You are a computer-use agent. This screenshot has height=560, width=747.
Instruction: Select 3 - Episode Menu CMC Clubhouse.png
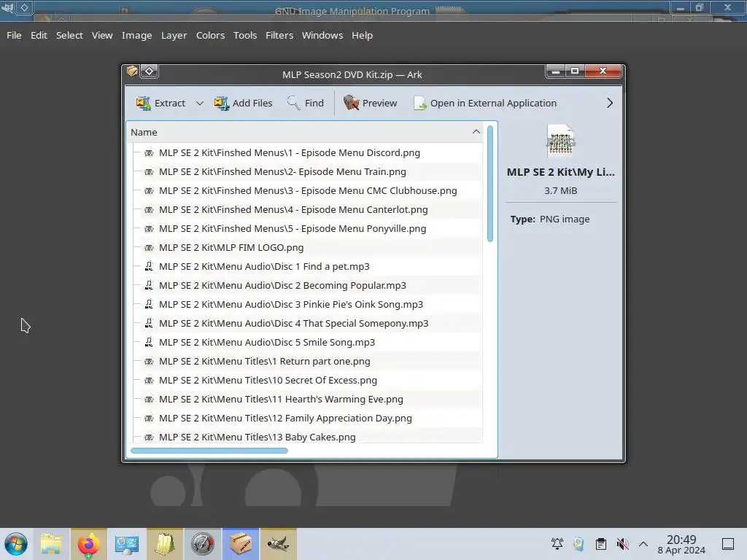(308, 191)
